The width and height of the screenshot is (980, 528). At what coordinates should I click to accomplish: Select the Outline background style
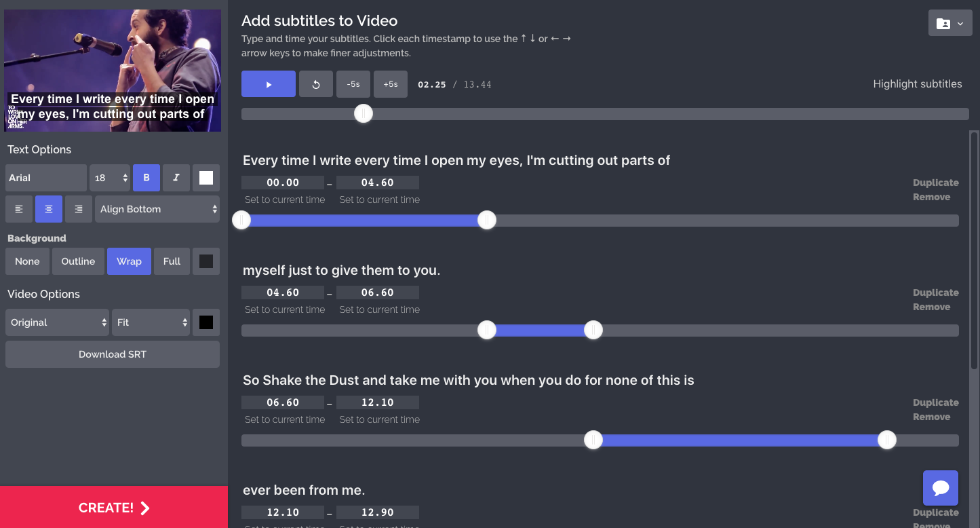tap(78, 261)
